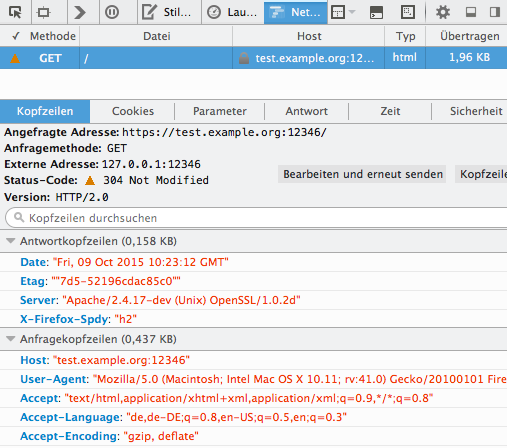
Task: Dock developer tools to side
Action: click(x=495, y=12)
